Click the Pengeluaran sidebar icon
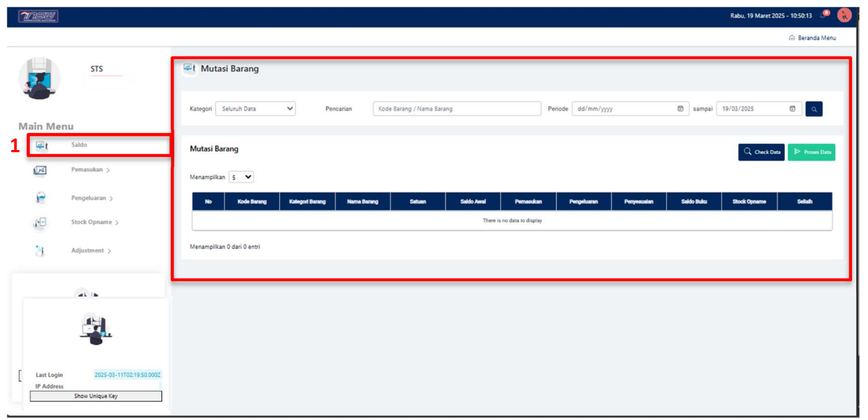The height and width of the screenshot is (420, 868). pos(40,199)
